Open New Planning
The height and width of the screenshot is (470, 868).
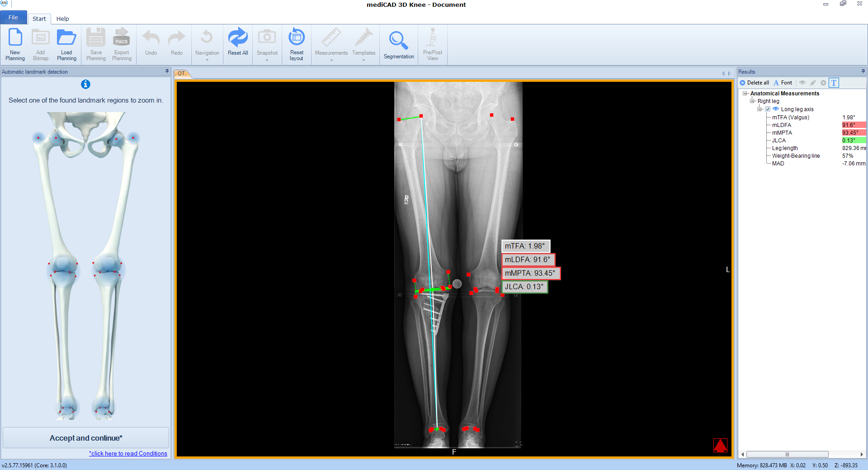click(15, 44)
